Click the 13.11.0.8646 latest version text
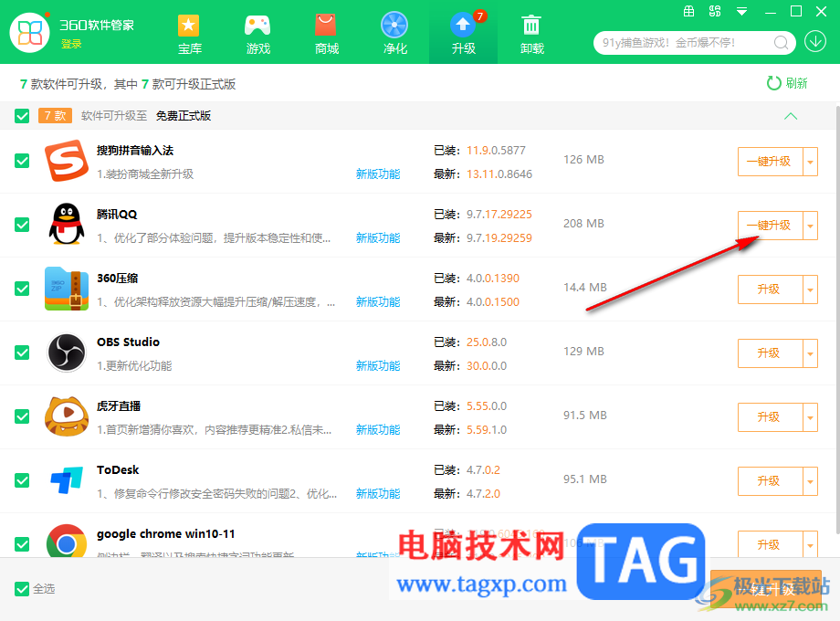 [x=499, y=174]
